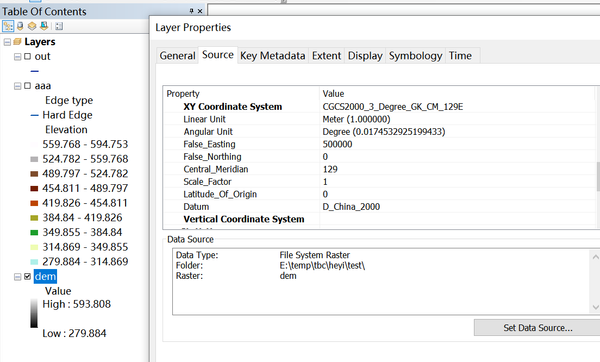Select List By Visibility icon
Image resolution: width=600 pixels, height=362 pixels.
point(32,26)
